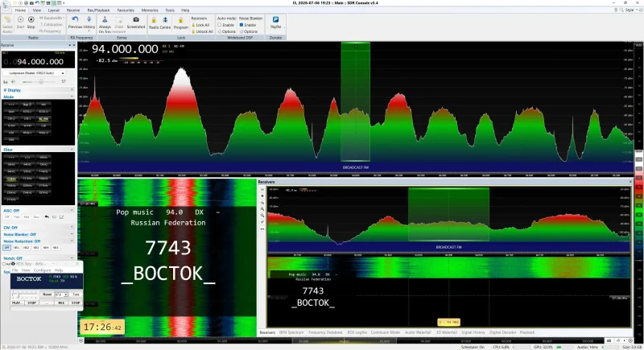Open the Memories ribbon tab
The height and width of the screenshot is (350, 644).
[x=150, y=10]
